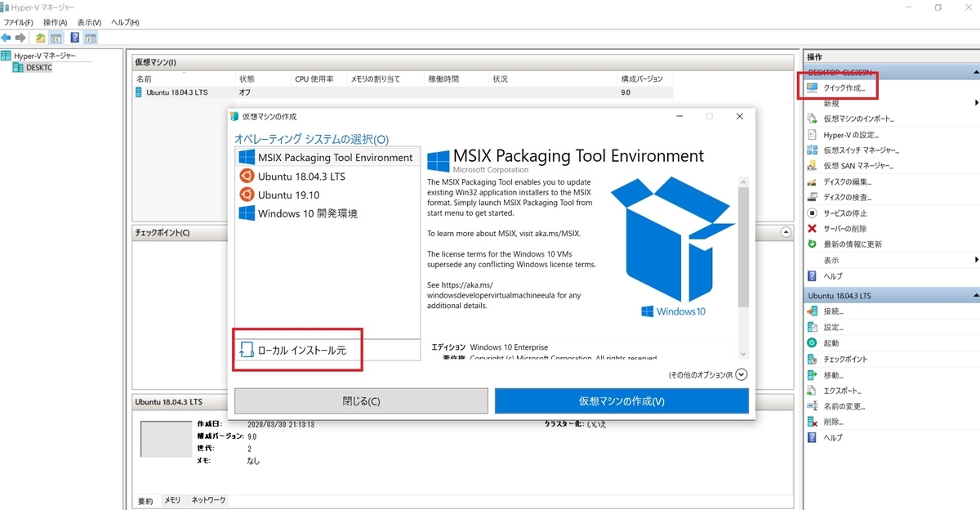Viewport: 980px width, 510px height.
Task: Click the Forward arrow toolbar icon
Action: point(20,38)
